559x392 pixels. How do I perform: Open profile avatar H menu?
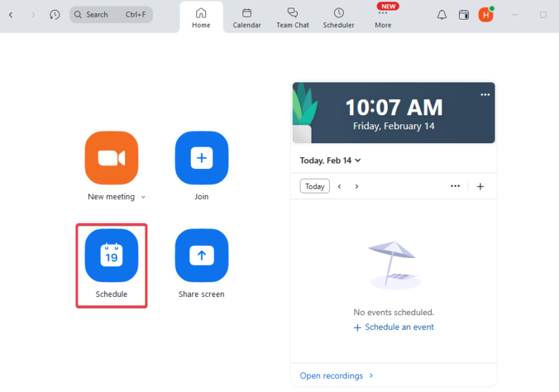click(486, 15)
